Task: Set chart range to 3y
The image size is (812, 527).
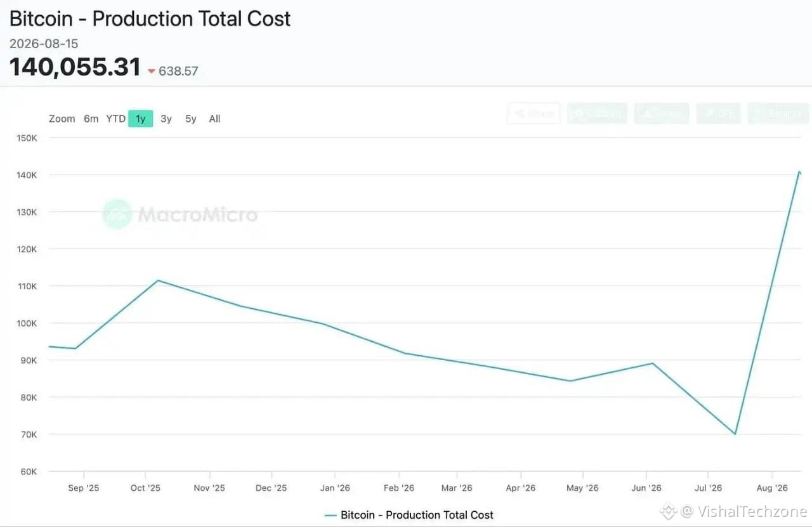Action: (166, 119)
